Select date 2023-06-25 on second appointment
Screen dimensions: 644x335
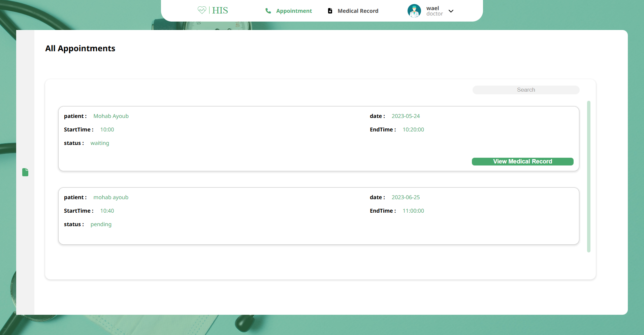[x=406, y=197]
